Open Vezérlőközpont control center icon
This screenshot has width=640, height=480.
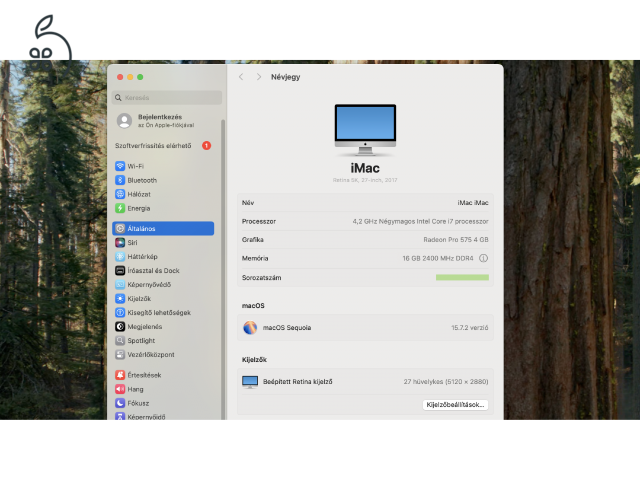[120, 355]
